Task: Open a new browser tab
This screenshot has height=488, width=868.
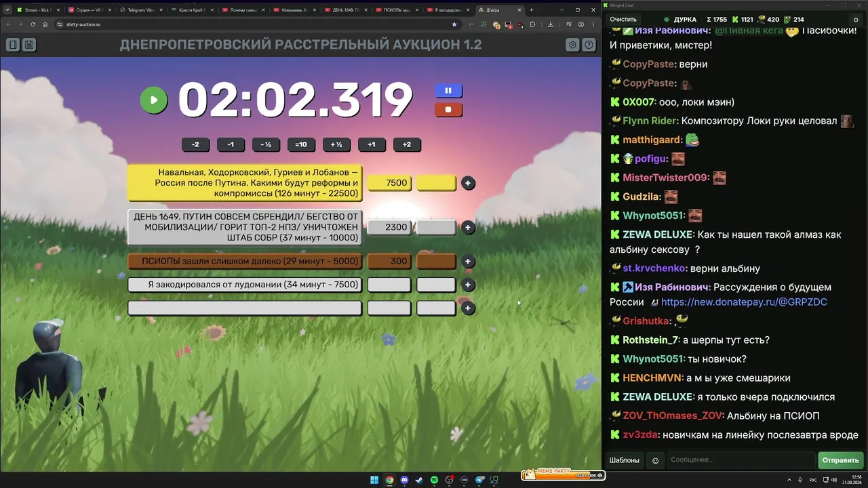Action: tap(532, 10)
